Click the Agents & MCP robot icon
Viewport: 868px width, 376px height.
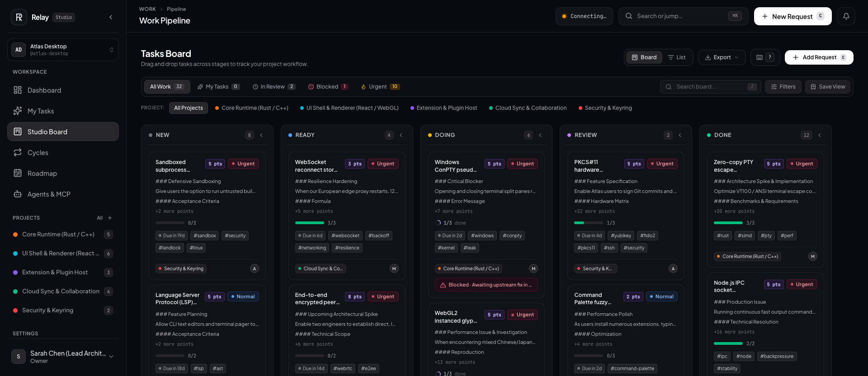tap(18, 194)
